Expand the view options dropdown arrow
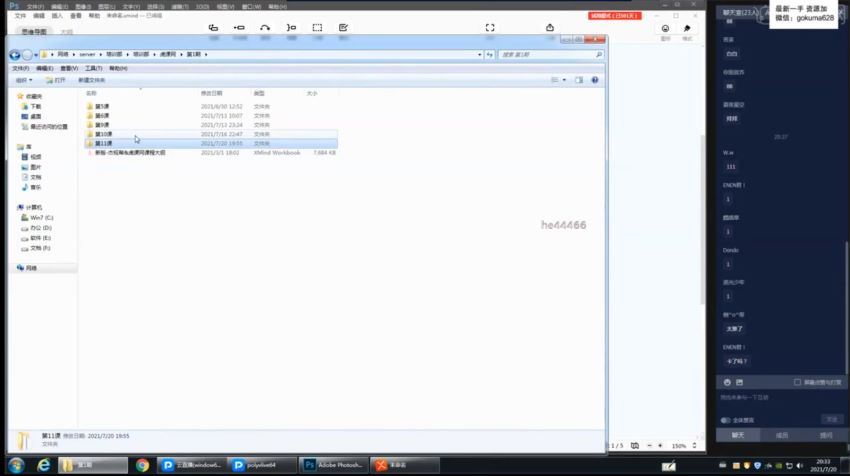 [565, 80]
